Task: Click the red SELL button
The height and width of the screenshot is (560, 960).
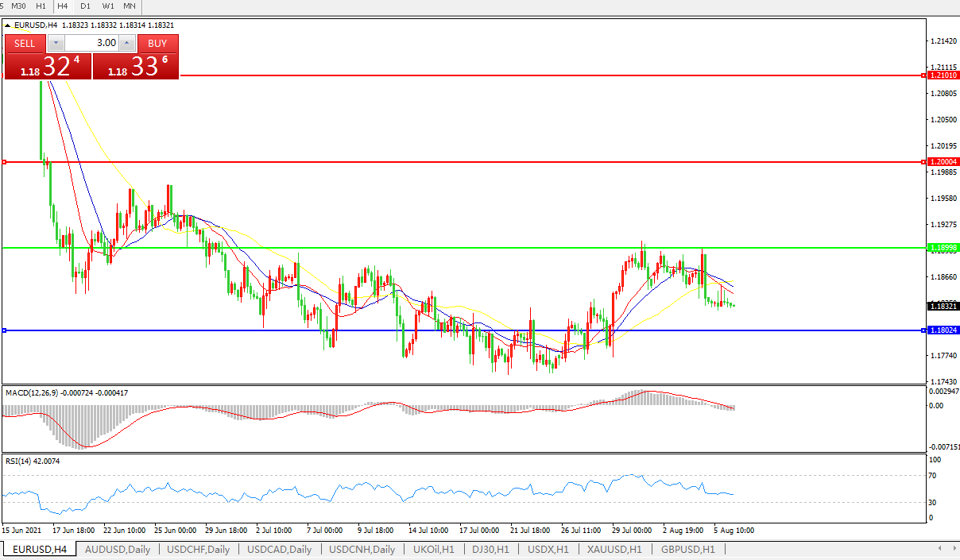Action: coord(25,43)
